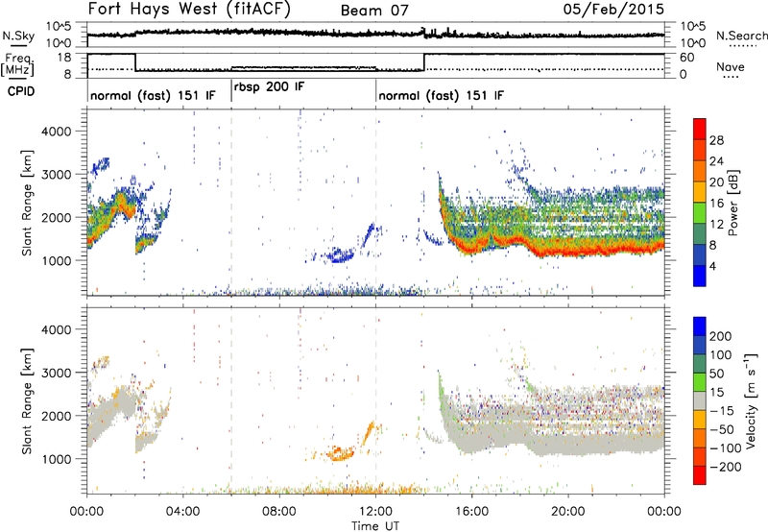Click the '20:00' time axis label
This screenshot has width=768, height=532.
click(568, 512)
